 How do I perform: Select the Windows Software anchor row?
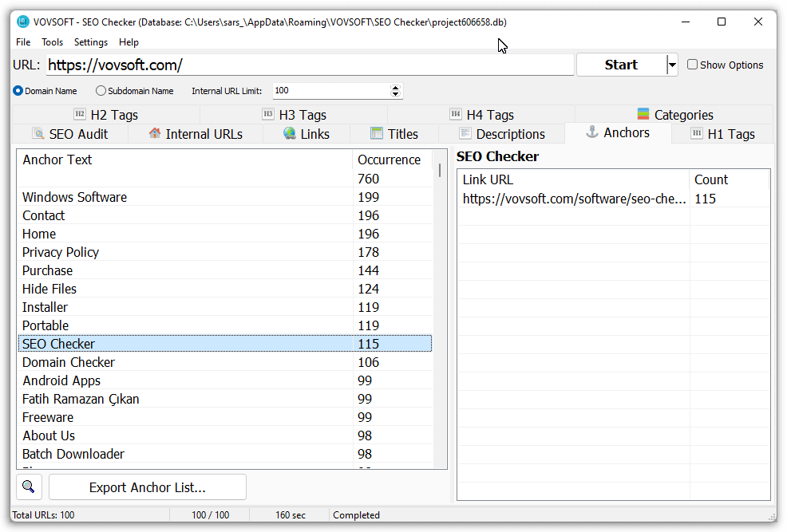point(225,197)
